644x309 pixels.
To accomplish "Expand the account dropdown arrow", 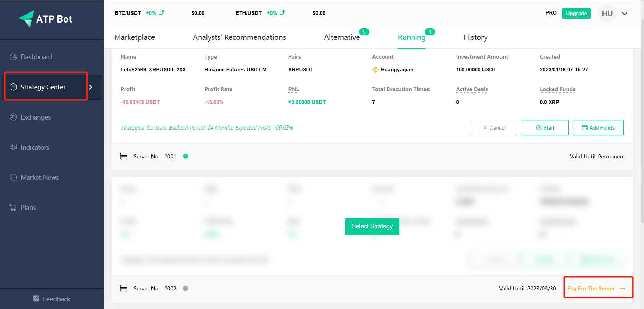I will point(625,14).
